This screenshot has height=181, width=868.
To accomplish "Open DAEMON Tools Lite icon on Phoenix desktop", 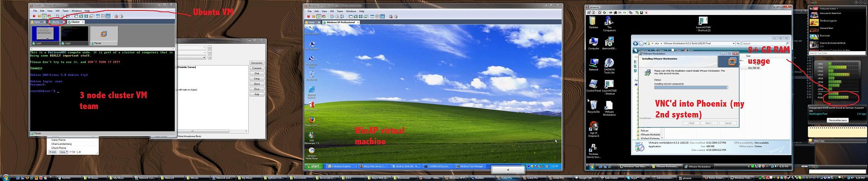I will pyautogui.click(x=609, y=66).
